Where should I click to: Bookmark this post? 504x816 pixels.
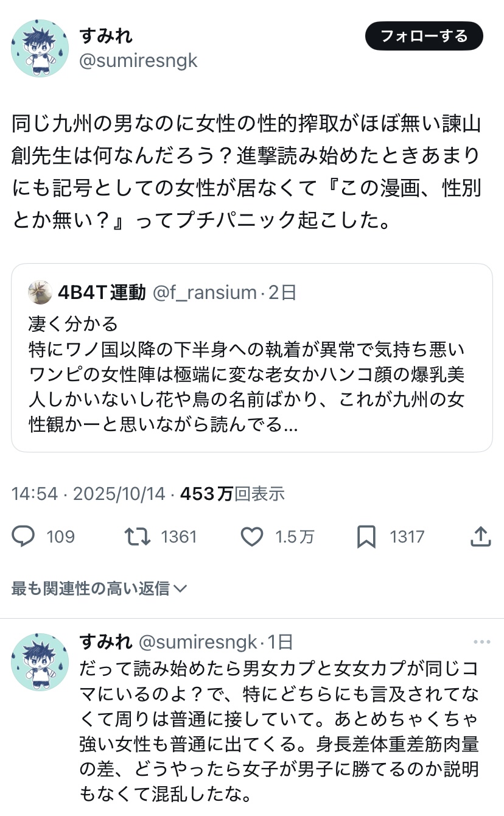[x=366, y=536]
